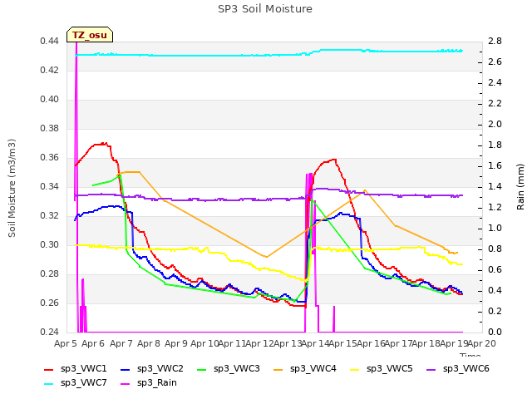
Task: Click the sp3_VWC7 legend label
Action: pyautogui.click(x=83, y=382)
